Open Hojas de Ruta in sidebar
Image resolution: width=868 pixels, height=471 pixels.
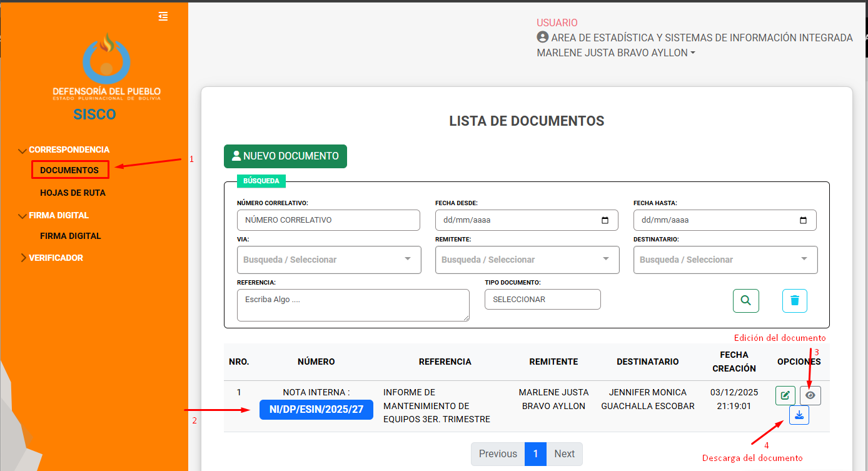pos(73,193)
